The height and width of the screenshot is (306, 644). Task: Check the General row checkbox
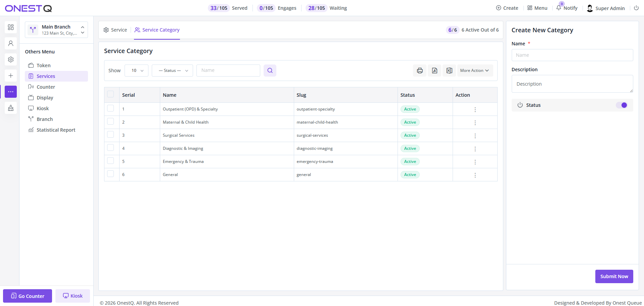(x=110, y=174)
